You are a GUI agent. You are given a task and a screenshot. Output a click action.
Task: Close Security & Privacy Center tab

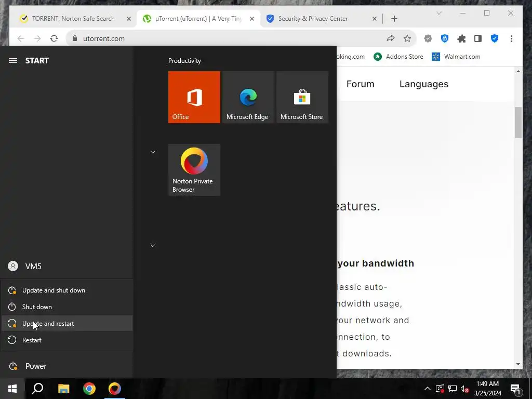click(375, 19)
